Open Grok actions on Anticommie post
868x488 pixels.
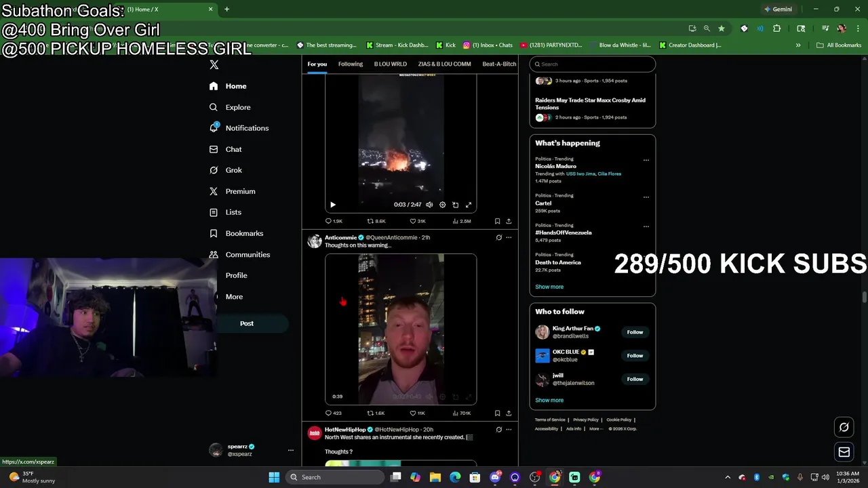pyautogui.click(x=498, y=237)
